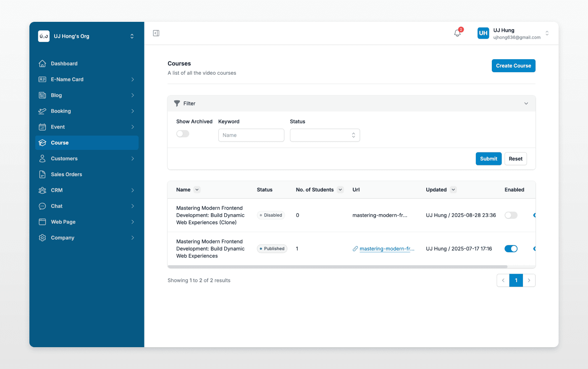The width and height of the screenshot is (588, 369).
Task: Click the Dashboard home icon
Action: (x=42, y=63)
